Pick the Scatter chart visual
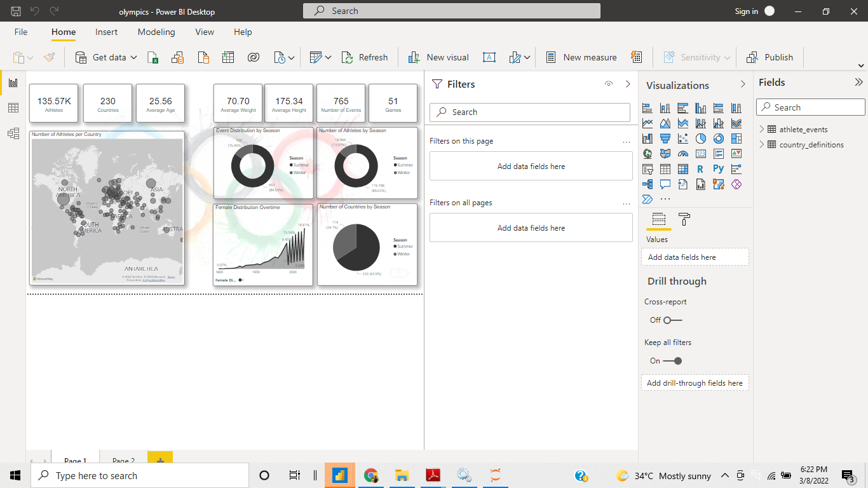The image size is (868, 488). tap(683, 139)
